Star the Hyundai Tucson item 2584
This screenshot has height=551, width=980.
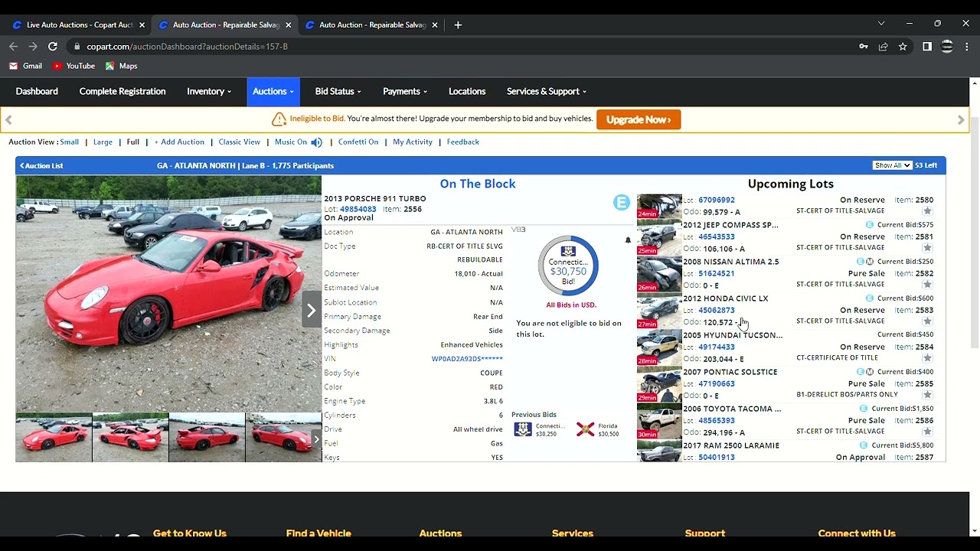927,358
